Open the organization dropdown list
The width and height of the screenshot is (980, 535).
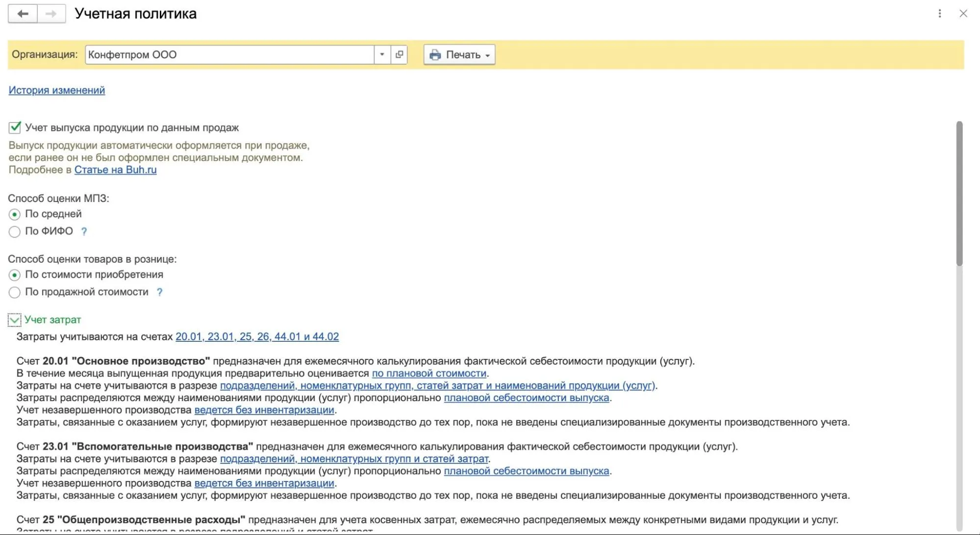point(382,54)
